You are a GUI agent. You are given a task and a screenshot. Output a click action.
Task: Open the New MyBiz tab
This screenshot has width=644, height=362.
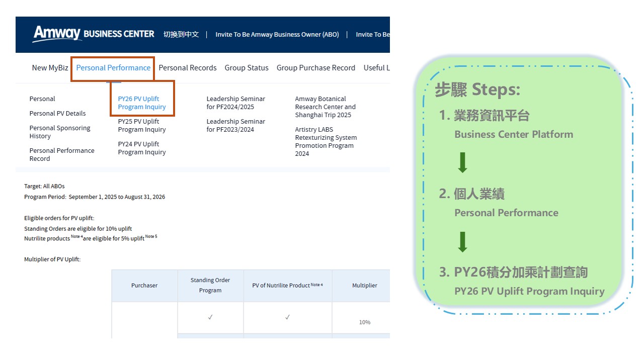coord(50,68)
